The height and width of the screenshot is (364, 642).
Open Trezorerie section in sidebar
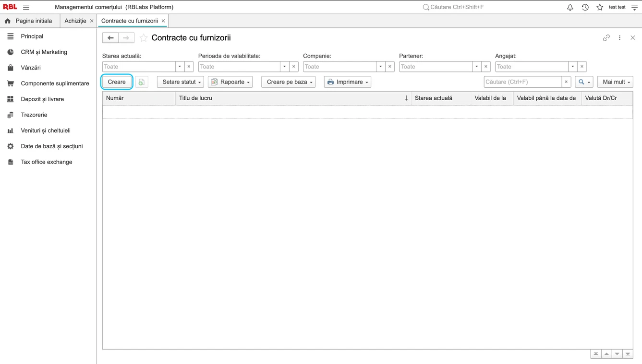click(x=34, y=115)
